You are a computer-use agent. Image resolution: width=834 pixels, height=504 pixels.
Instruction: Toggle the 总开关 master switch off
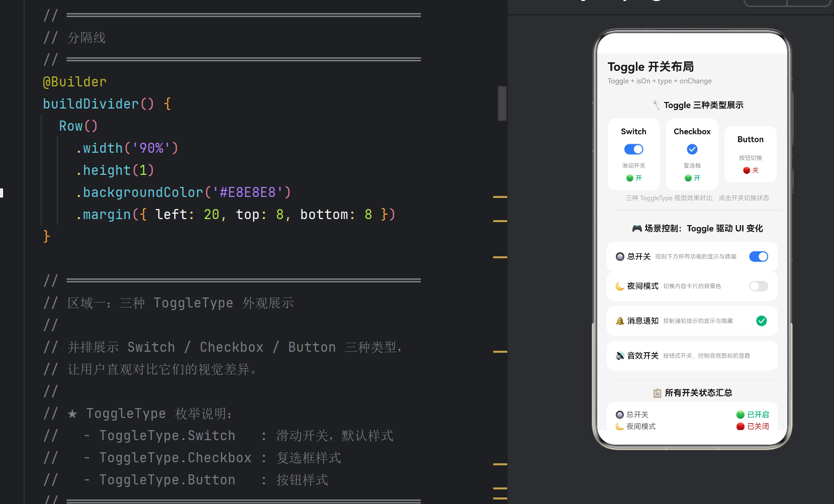pos(759,257)
